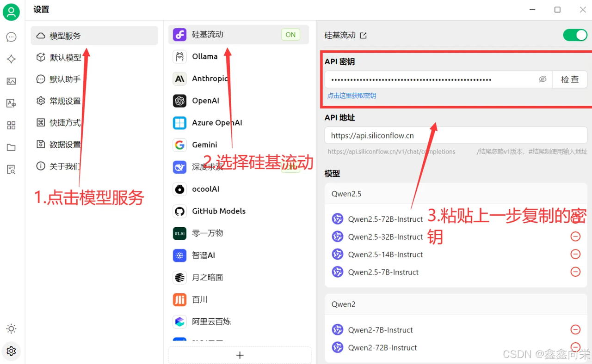Viewport: 592px width, 364px height.
Task: Select 模型服务 in the settings menu
Action: point(94,36)
